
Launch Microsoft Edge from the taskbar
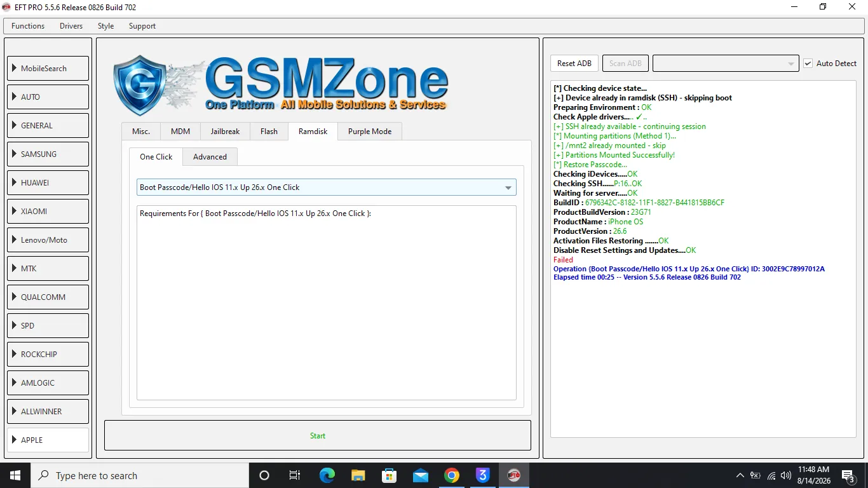327,475
